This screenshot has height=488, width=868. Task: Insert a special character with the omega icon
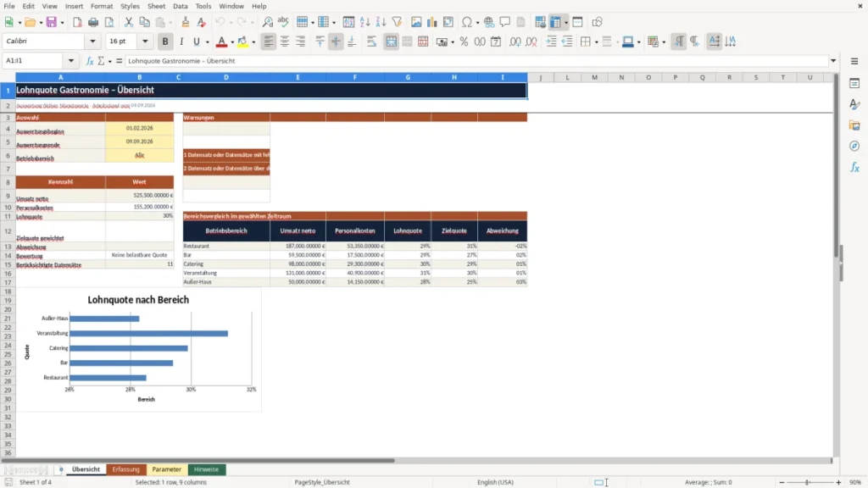(467, 22)
